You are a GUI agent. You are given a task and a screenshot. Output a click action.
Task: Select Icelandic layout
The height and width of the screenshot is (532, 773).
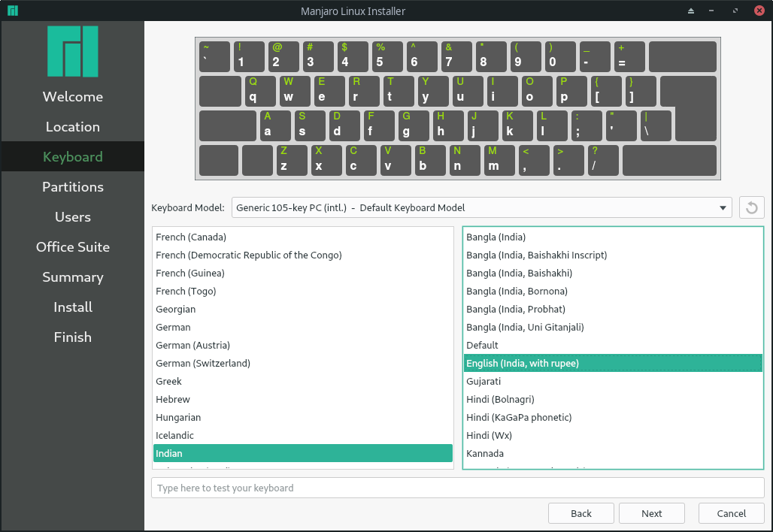point(303,436)
